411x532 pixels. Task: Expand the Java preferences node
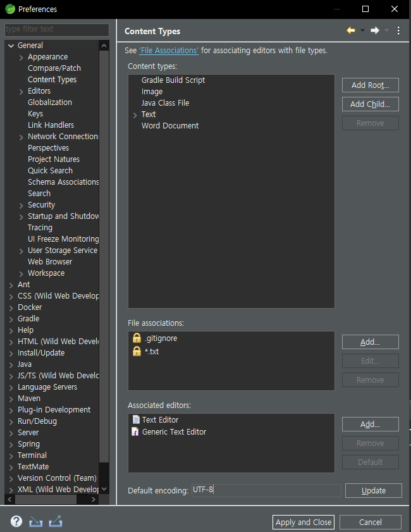pos(11,365)
